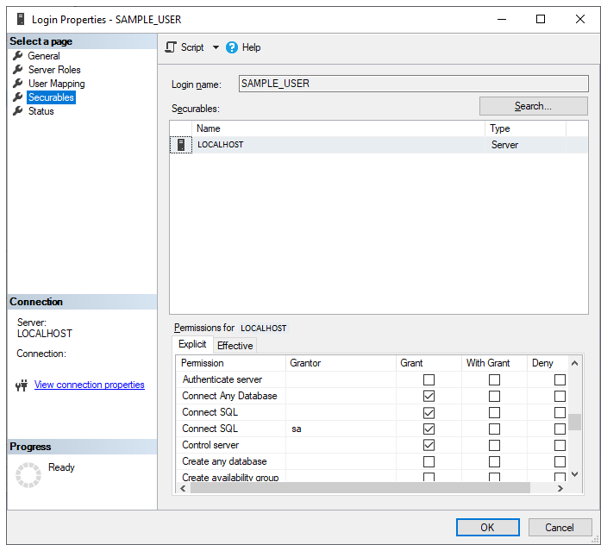Click the blue Help question icon
Screen dimensions: 610x553
click(232, 47)
